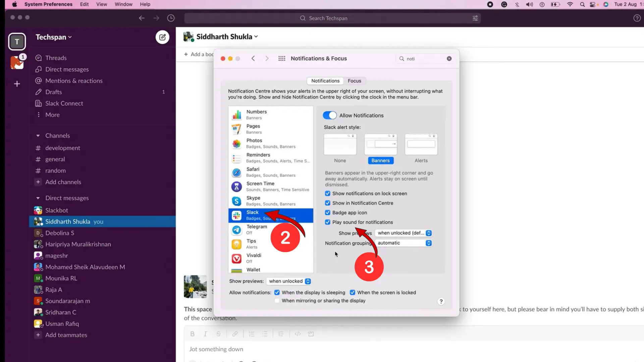Go back with Slack's back arrow

coord(142,18)
